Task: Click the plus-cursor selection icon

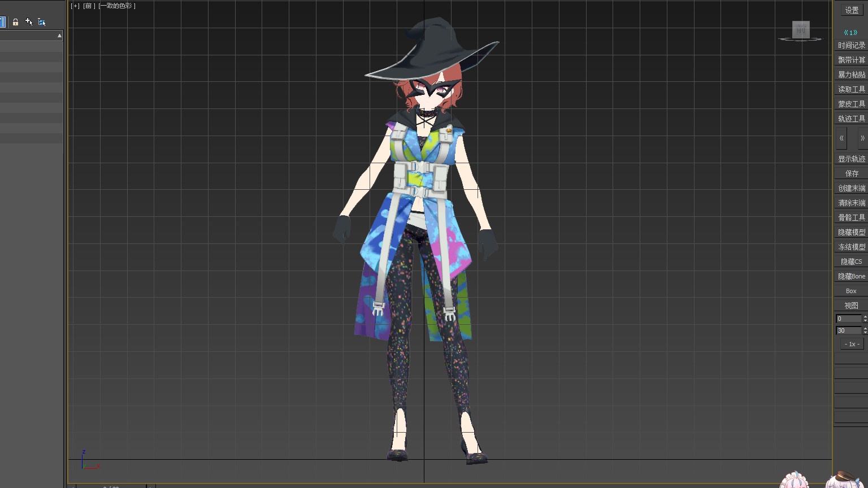Action: tap(29, 22)
